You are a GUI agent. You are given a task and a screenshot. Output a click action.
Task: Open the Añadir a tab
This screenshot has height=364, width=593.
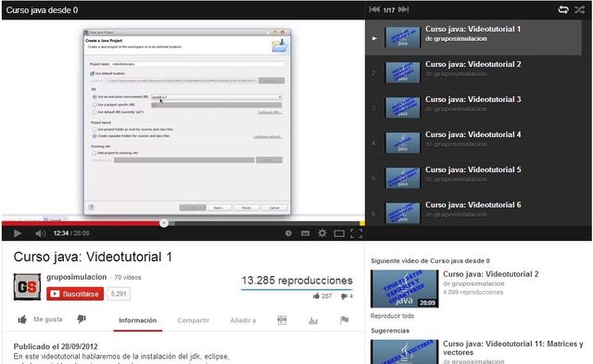coord(243,320)
